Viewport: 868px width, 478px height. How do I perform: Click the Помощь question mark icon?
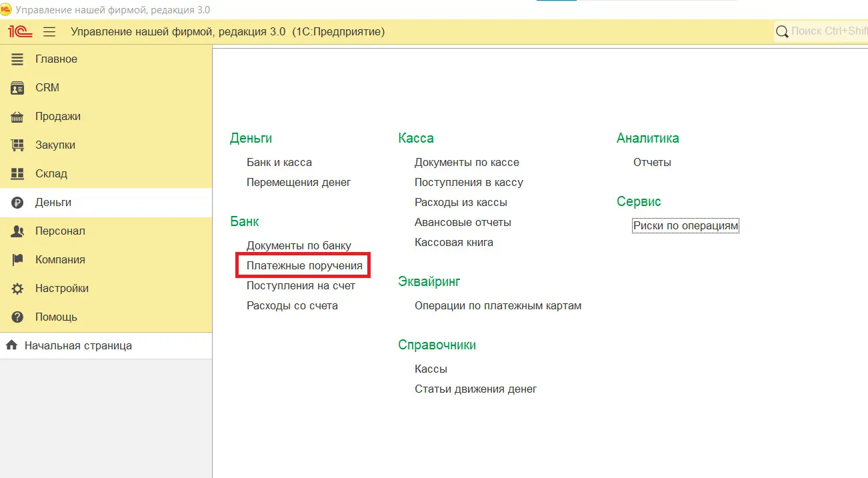18,317
